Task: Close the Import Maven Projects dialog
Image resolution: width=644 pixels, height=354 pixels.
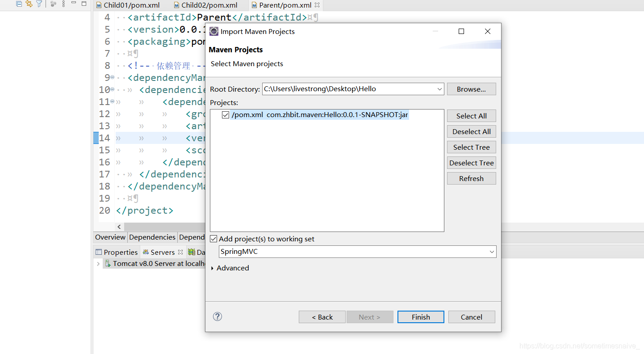Action: [488, 31]
